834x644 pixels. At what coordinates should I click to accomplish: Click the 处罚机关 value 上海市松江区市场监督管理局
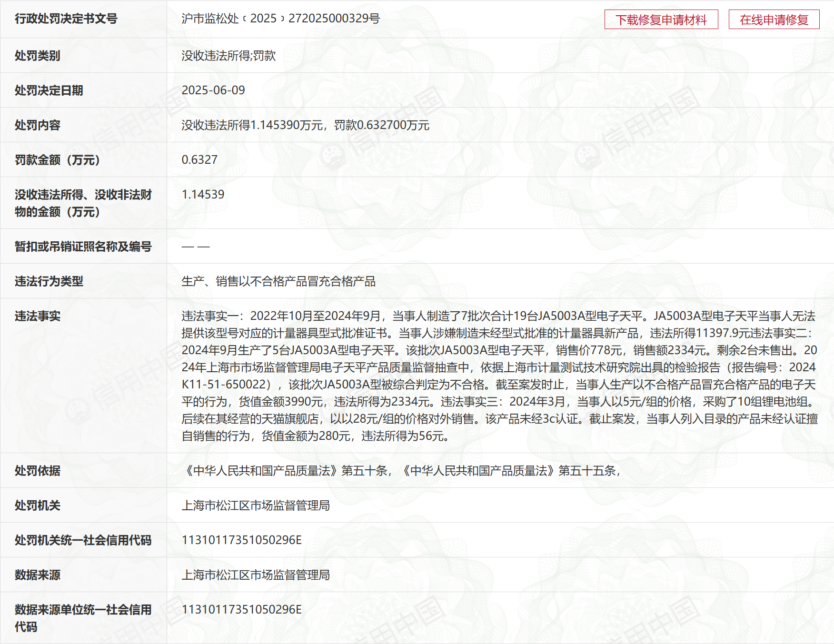[x=256, y=505]
